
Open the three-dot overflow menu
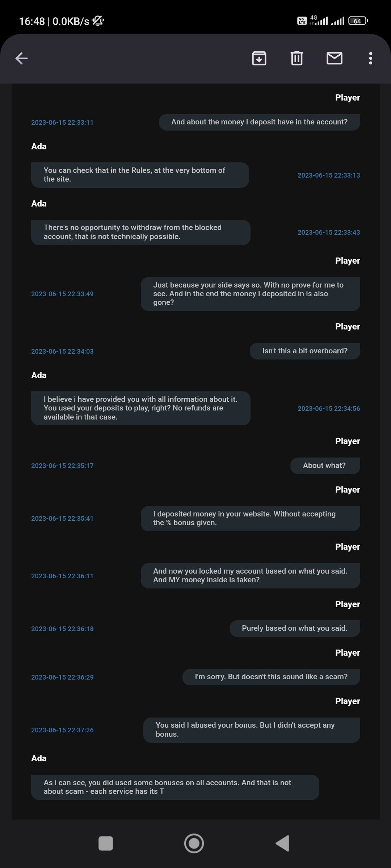(x=370, y=58)
